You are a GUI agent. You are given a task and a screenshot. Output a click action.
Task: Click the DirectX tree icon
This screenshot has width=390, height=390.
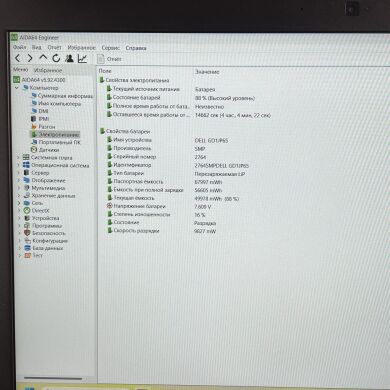click(27, 210)
